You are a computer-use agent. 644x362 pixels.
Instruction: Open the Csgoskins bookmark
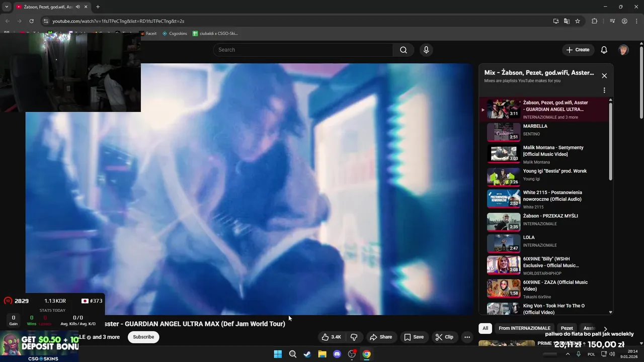click(175, 34)
